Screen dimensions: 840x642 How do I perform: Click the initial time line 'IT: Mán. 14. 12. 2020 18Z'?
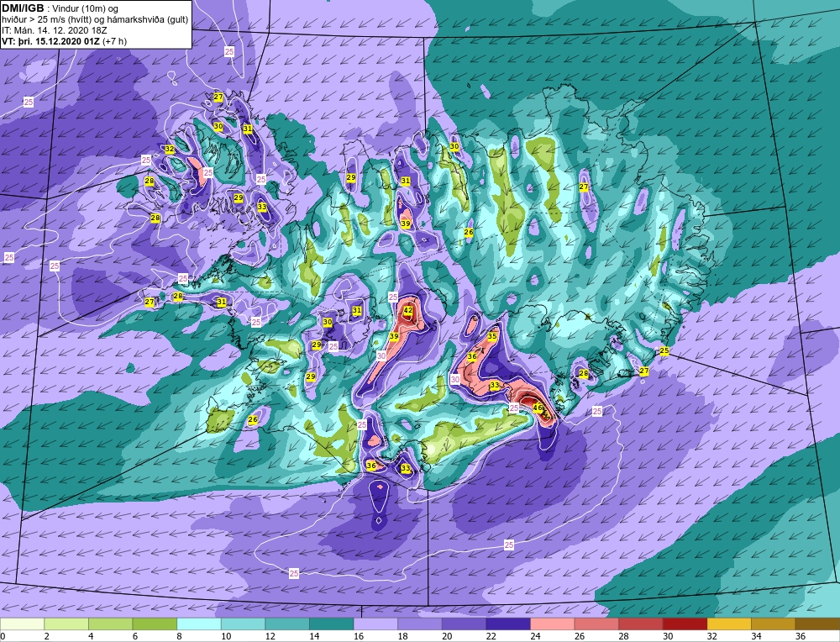pos(54,30)
